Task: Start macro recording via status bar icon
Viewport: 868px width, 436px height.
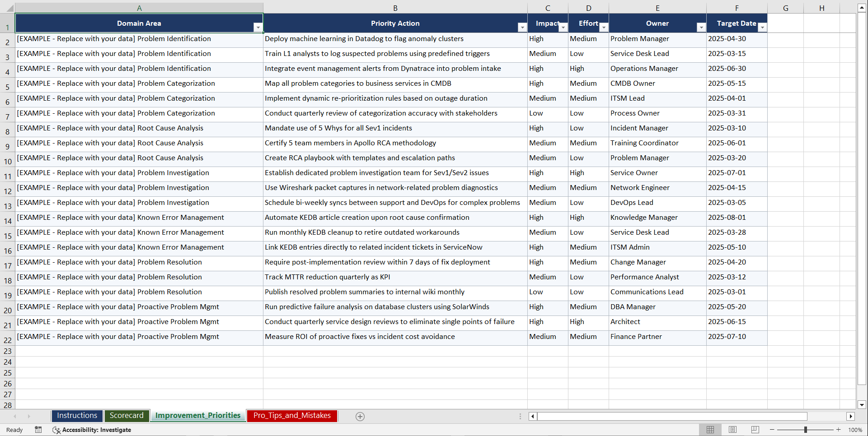Action: 38,430
